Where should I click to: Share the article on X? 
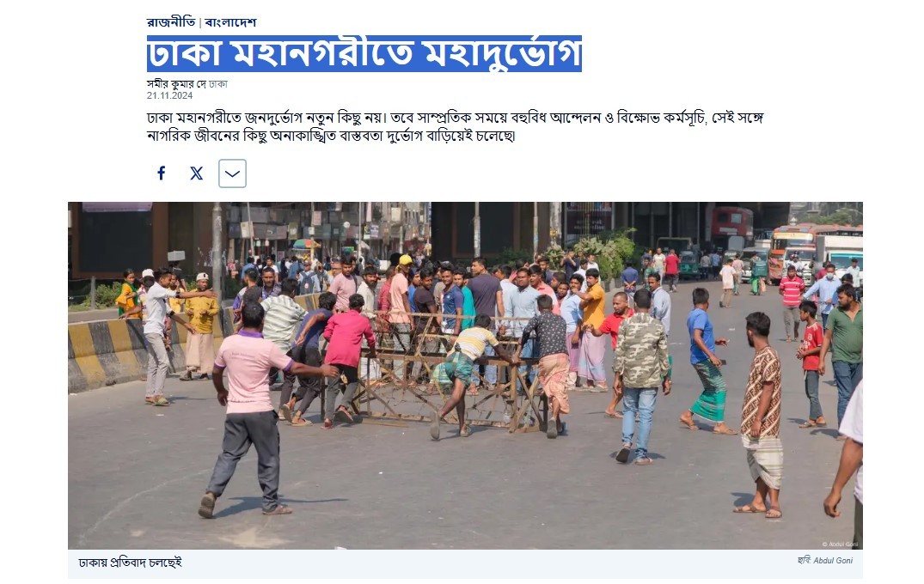pyautogui.click(x=197, y=173)
